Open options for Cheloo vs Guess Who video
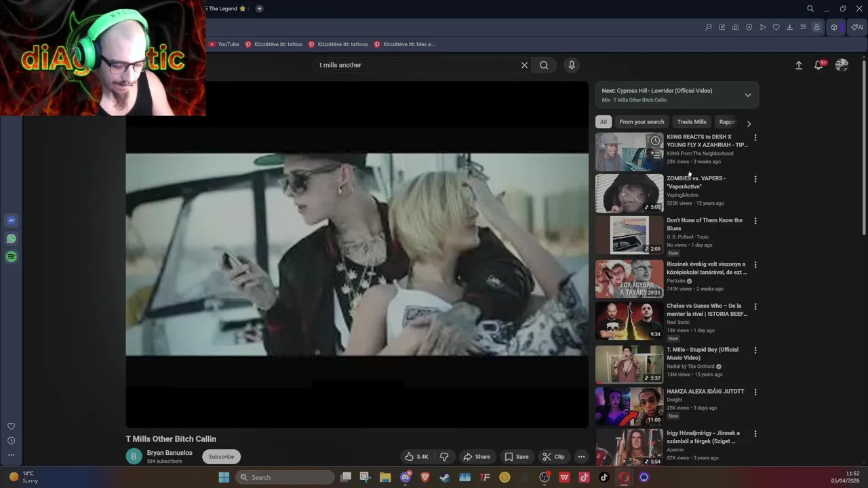The height and width of the screenshot is (488, 868). 755,306
